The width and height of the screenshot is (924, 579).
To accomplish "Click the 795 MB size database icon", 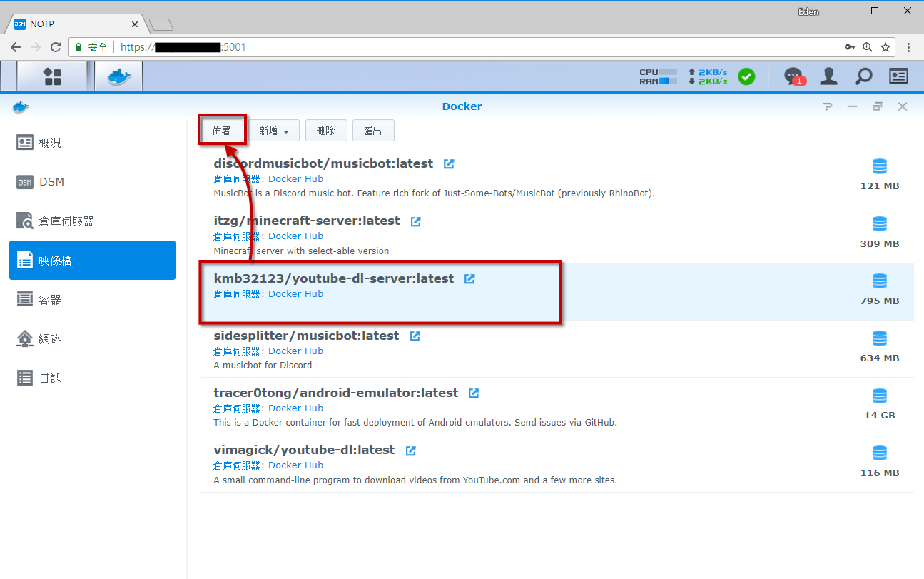I will click(x=880, y=281).
